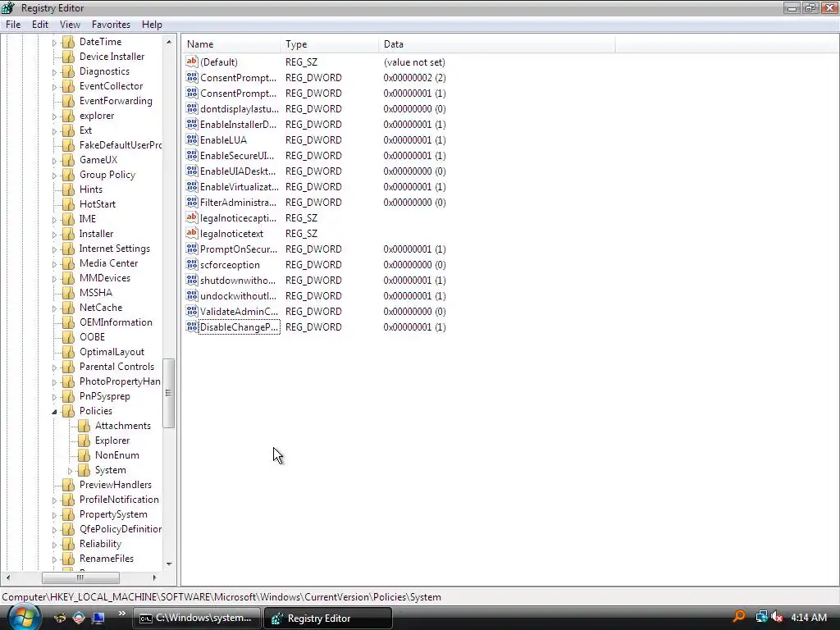Click the ValidateAdminC... DWORD icon
The height and width of the screenshot is (630, 840).
coord(192,311)
